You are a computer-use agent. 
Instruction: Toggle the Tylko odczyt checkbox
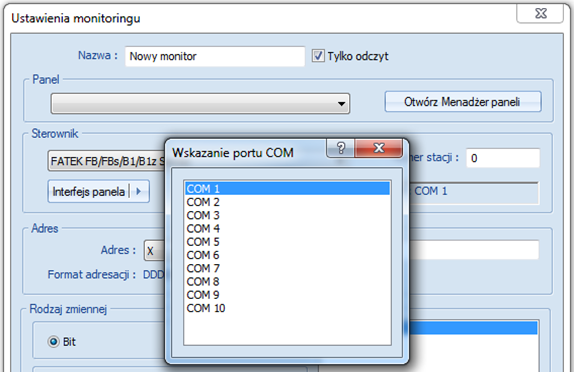click(x=318, y=56)
